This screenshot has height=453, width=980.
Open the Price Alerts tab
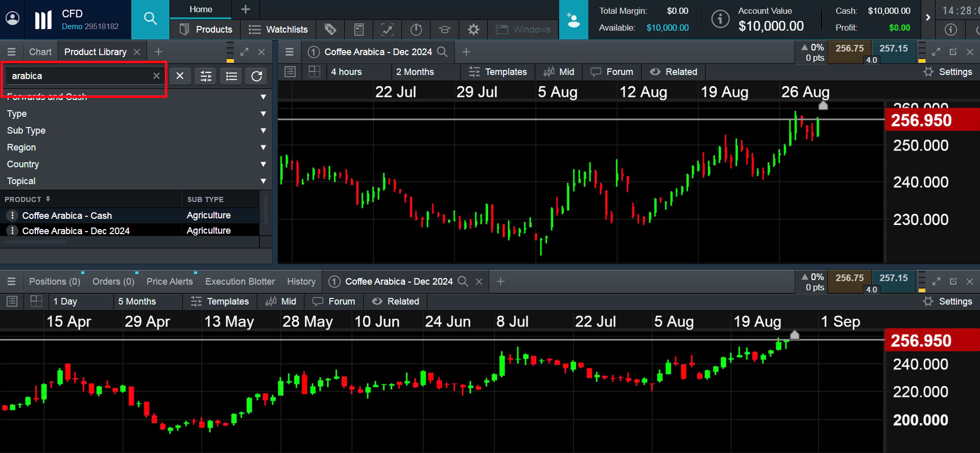[x=170, y=282]
